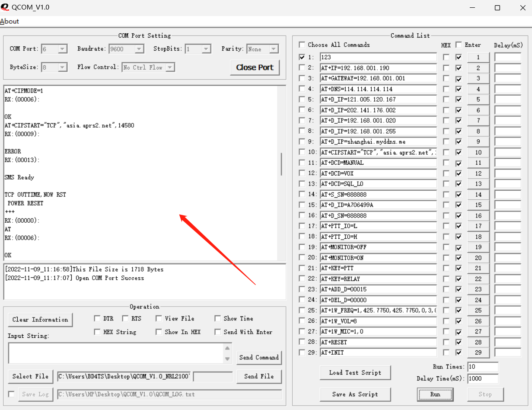
Task: Click the QCOM app icon in title bar
Action: click(6, 7)
